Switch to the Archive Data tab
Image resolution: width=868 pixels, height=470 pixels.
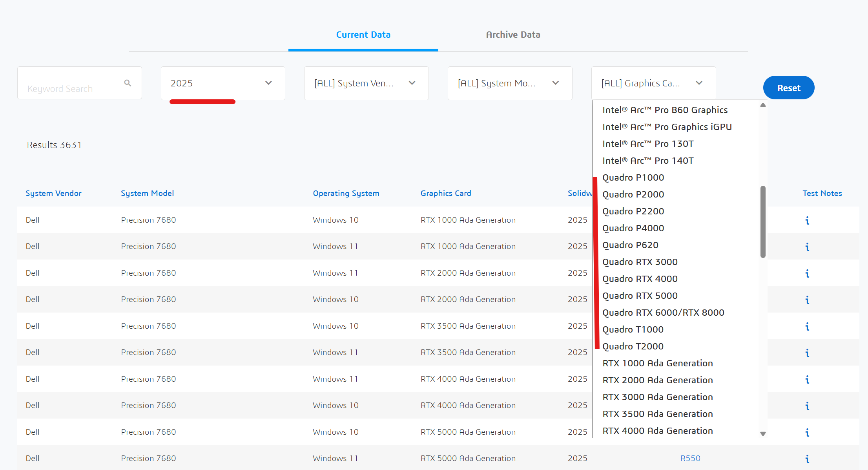513,35
